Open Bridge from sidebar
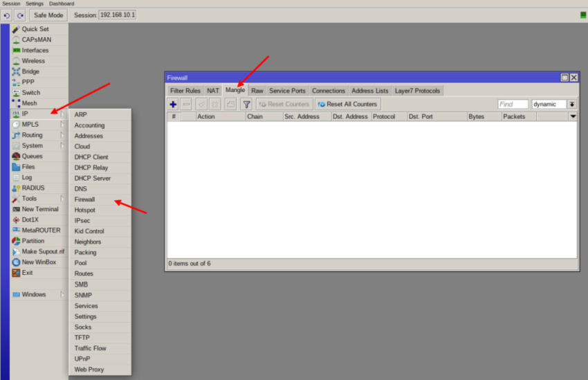Screen dimensions: 588x380 pyautogui.click(x=39, y=71)
